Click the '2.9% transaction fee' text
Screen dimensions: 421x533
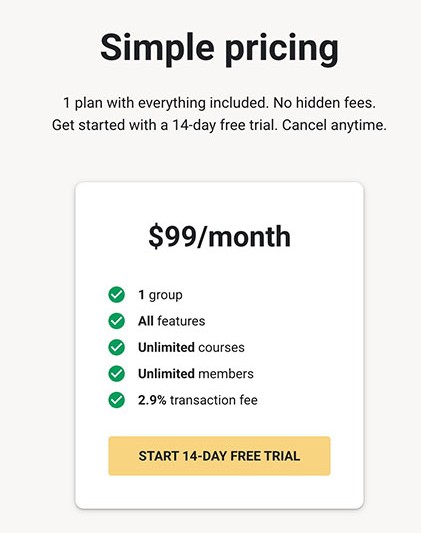[198, 400]
